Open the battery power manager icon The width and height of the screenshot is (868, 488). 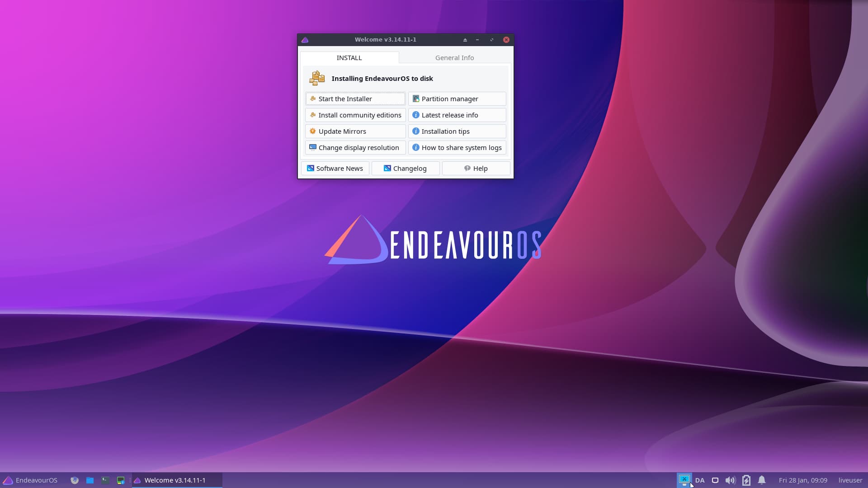[746, 480]
